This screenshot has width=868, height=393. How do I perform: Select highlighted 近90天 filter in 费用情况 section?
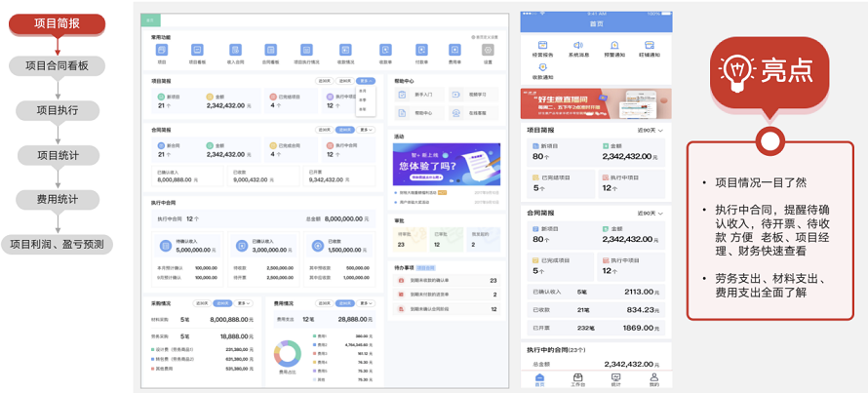[x=345, y=303]
